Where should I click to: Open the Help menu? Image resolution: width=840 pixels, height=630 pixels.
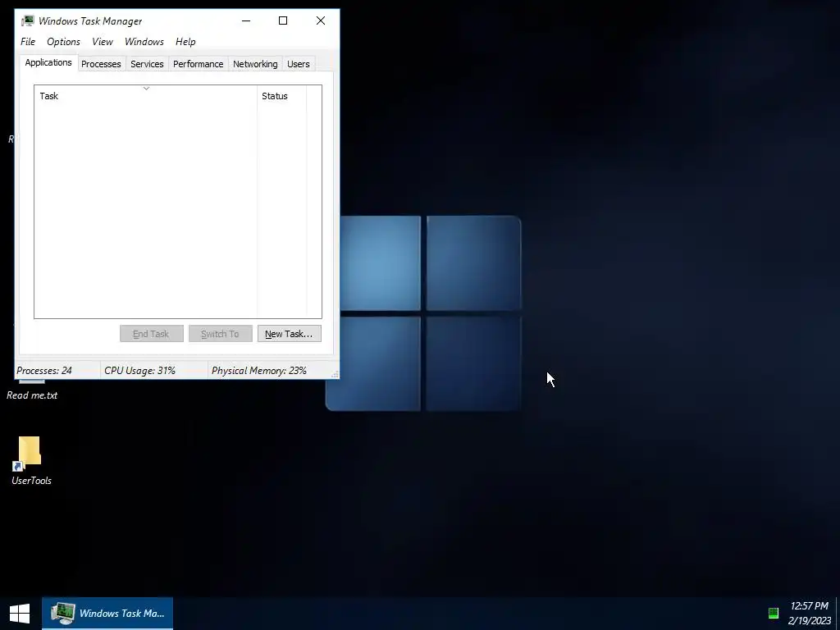185,42
